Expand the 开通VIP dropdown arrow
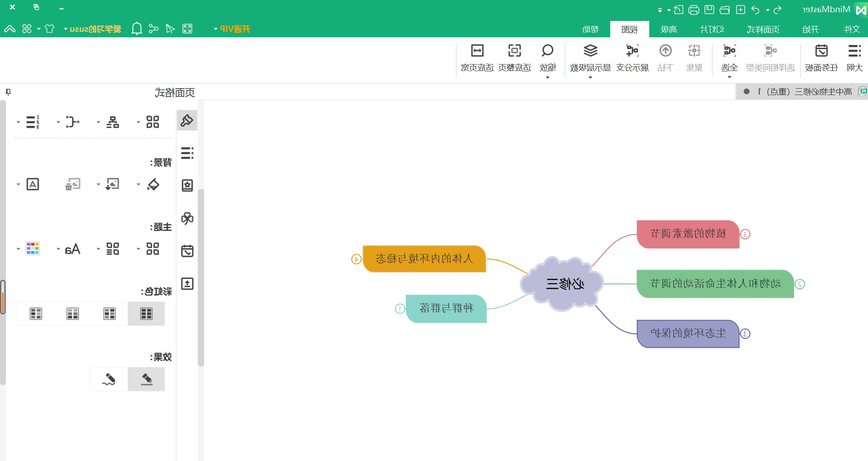The image size is (868, 461). [216, 29]
